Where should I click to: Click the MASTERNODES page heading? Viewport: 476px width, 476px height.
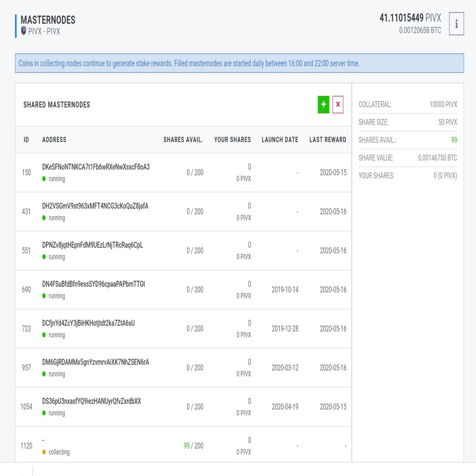coord(48,20)
